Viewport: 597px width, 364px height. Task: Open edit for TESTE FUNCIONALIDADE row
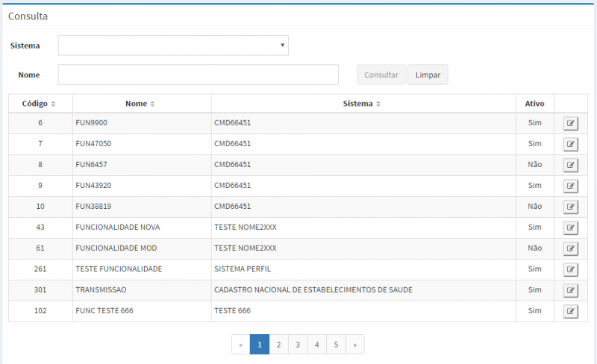point(571,269)
